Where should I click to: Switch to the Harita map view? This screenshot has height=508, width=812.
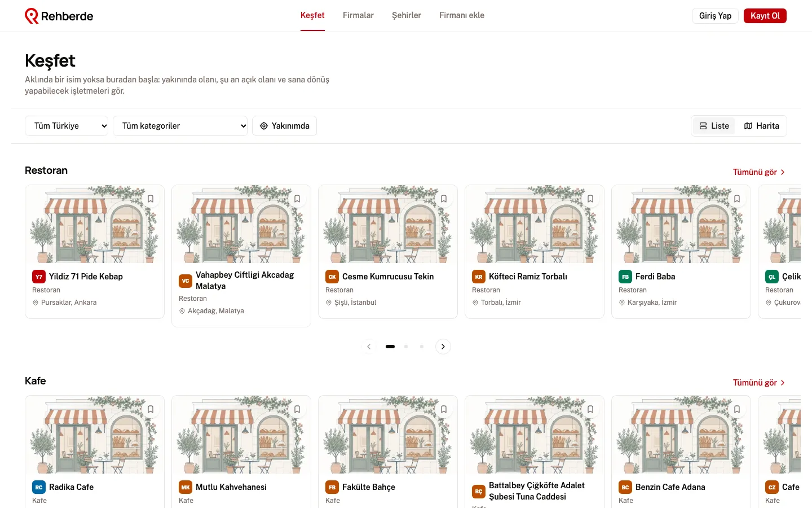click(x=761, y=126)
